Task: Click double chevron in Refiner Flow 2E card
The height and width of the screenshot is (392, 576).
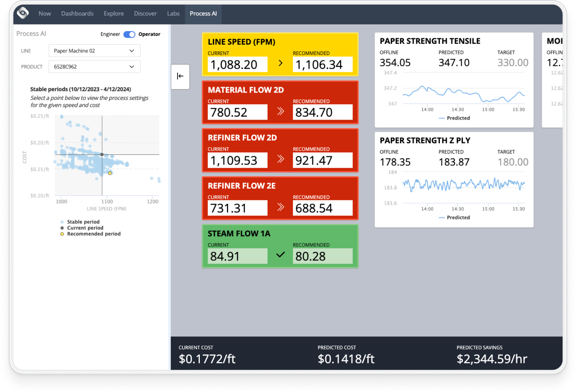Action: [x=280, y=207]
